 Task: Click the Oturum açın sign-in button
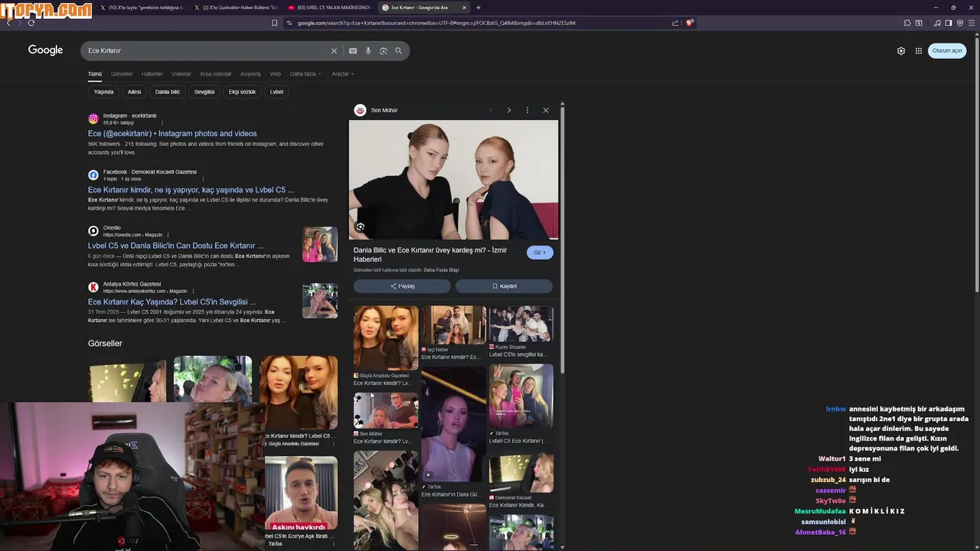point(947,51)
